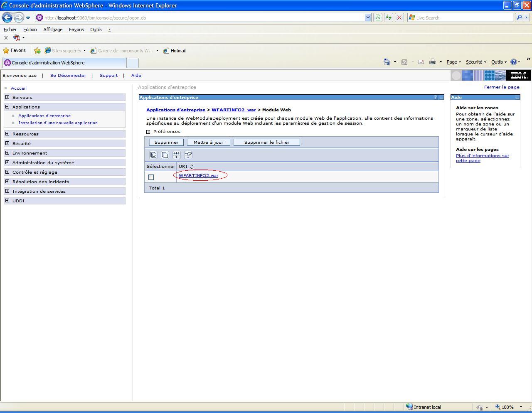Image resolution: width=532 pixels, height=413 pixels.
Task: Expand the Sécurité navigation section
Action: tap(7, 143)
